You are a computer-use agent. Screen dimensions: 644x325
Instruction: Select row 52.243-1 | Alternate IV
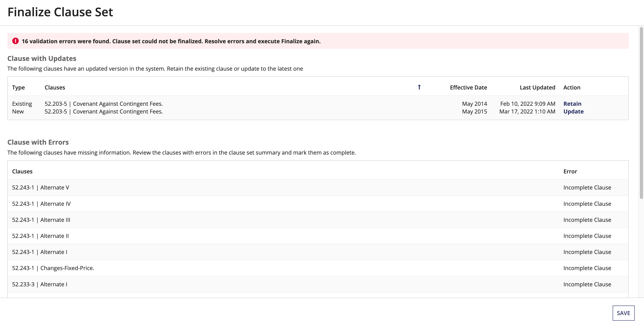318,204
